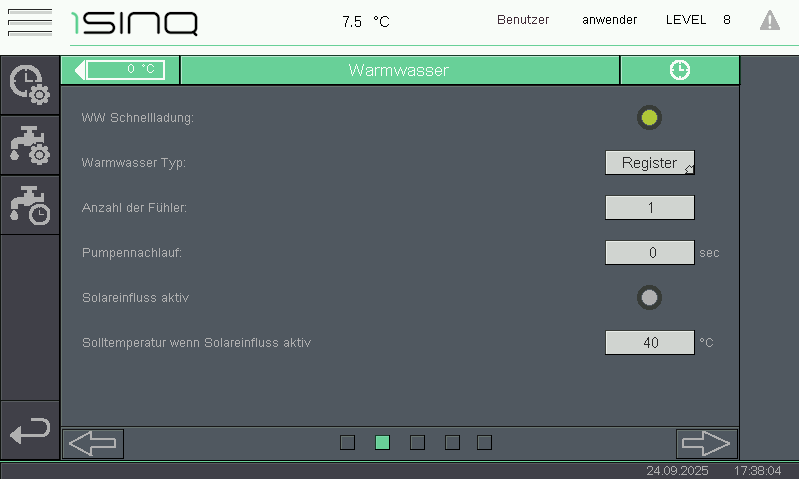Open the clock timer in Warmwasser header

tap(679, 70)
